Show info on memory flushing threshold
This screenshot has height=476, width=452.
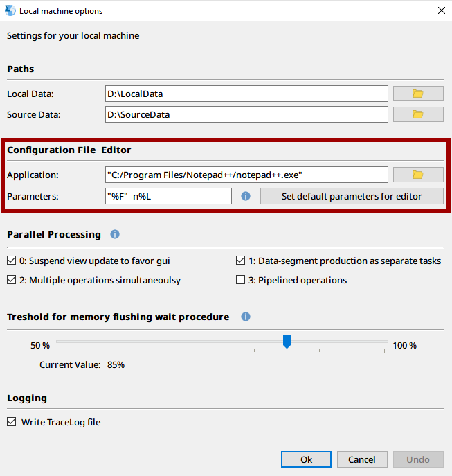point(246,317)
